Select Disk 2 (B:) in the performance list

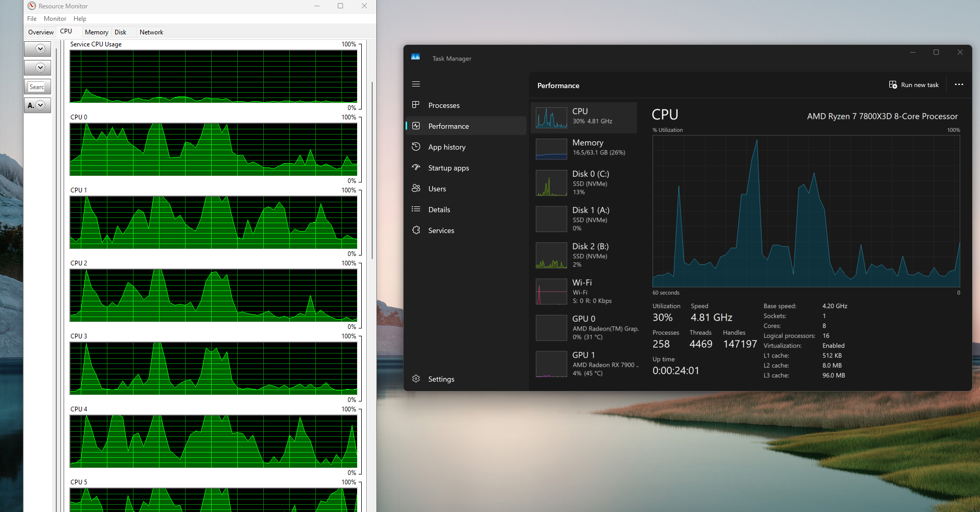(584, 255)
